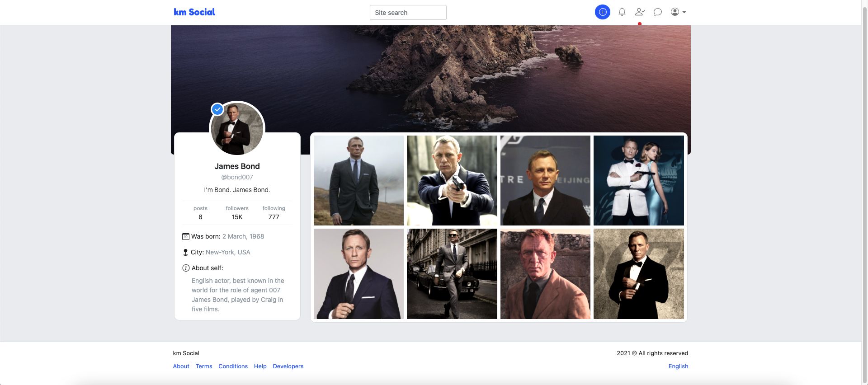Open James Bond profile avatar photo
Screen dimensions: 868x385
coord(237,129)
